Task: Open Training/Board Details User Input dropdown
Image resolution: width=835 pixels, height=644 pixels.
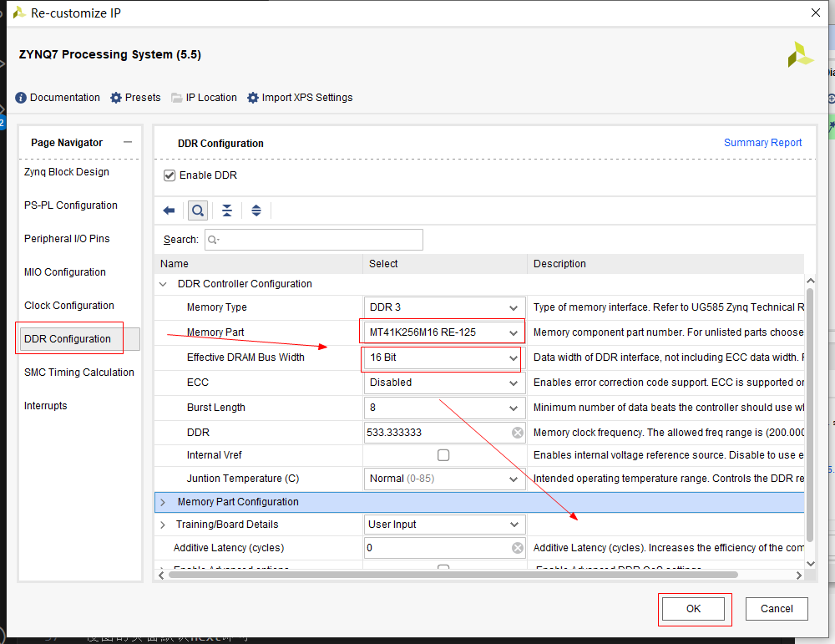Action: (445, 525)
